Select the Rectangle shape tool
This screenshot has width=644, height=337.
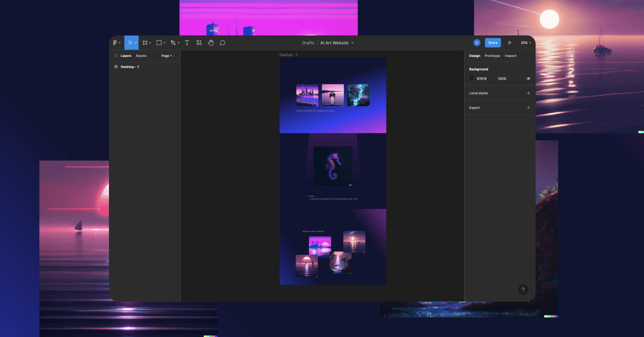(159, 42)
